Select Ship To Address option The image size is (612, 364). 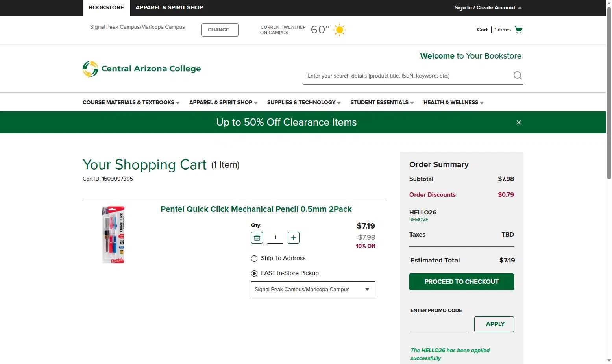pyautogui.click(x=254, y=259)
